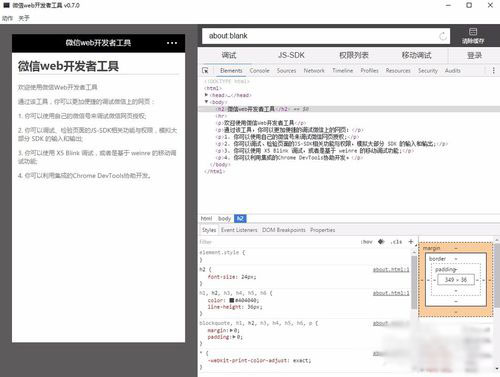Click the diamond icon in Styles filter bar
Screen dimensions: 500x377
381,242
